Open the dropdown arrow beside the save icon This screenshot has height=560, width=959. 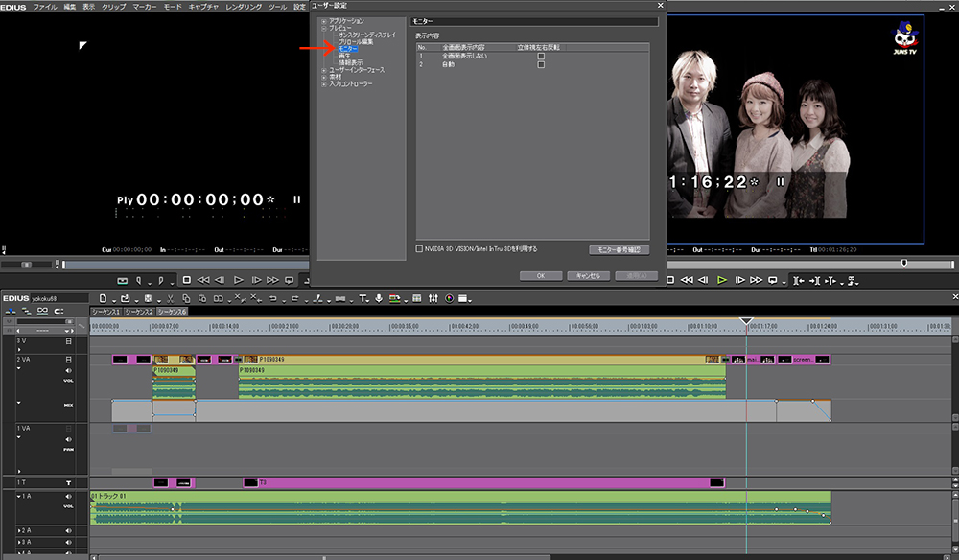(158, 301)
